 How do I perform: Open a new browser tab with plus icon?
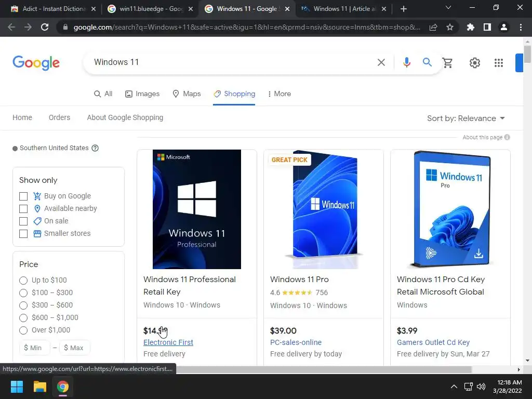[x=403, y=9]
